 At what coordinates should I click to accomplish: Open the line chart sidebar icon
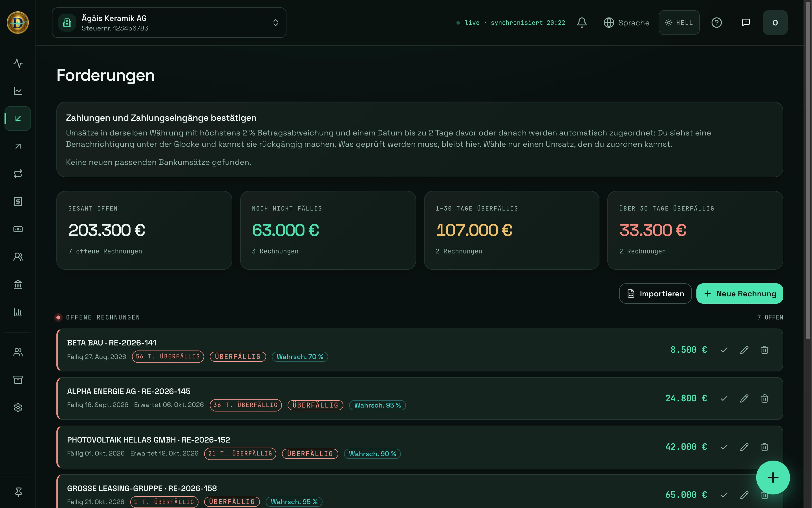[x=18, y=91]
